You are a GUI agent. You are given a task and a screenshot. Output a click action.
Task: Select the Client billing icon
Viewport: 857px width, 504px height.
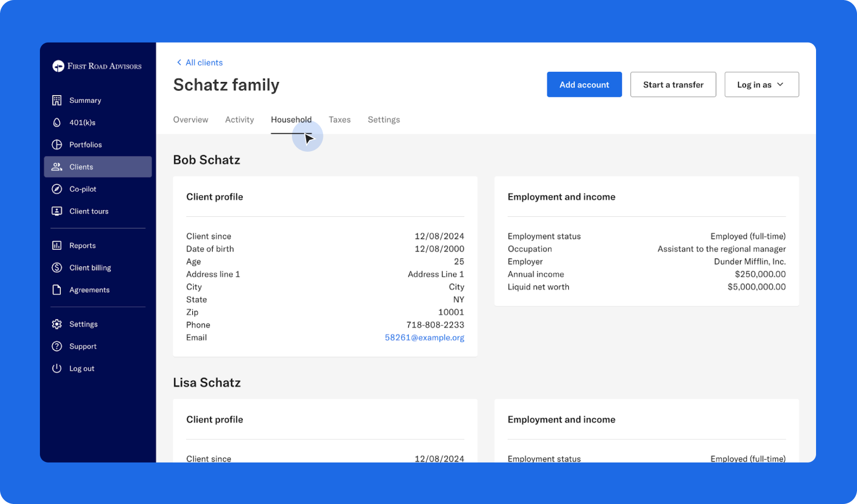tap(57, 267)
